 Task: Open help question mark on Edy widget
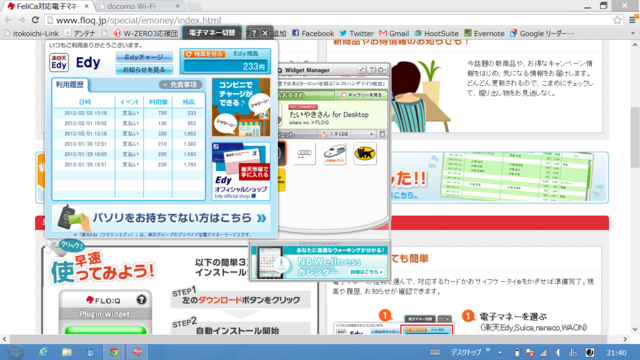tap(253, 33)
